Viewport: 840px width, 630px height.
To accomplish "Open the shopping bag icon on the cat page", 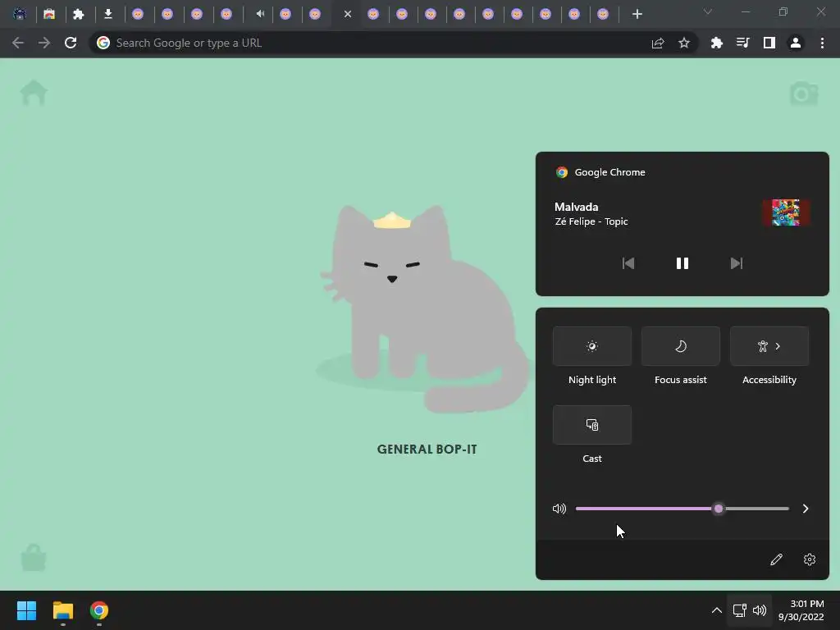I will (x=34, y=558).
